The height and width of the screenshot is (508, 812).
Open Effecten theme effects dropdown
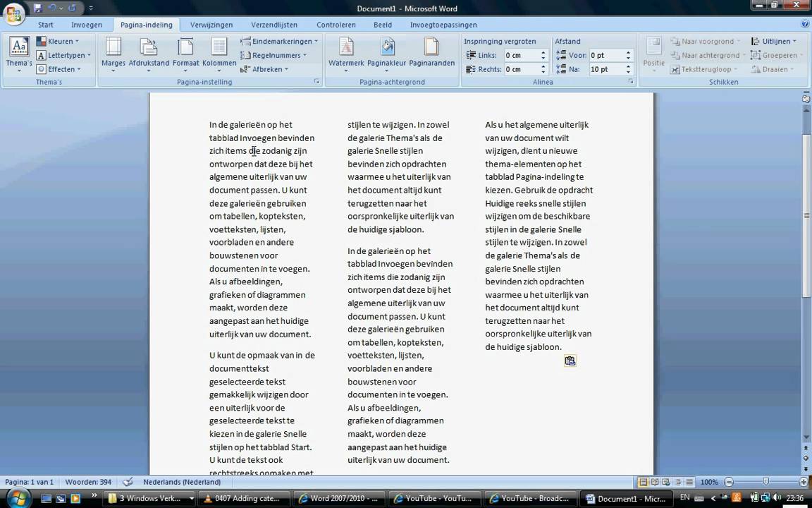point(59,69)
